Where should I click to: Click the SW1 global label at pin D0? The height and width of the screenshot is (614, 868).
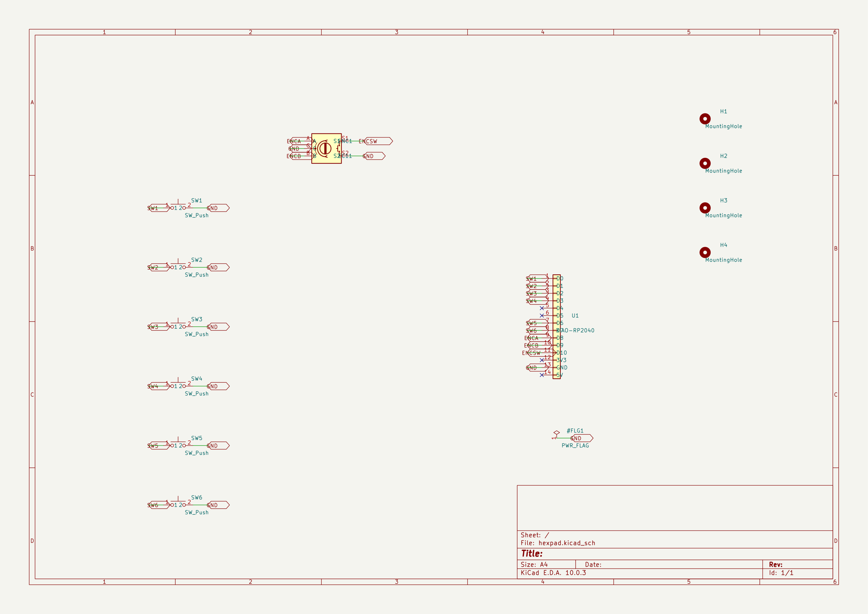[537, 278]
